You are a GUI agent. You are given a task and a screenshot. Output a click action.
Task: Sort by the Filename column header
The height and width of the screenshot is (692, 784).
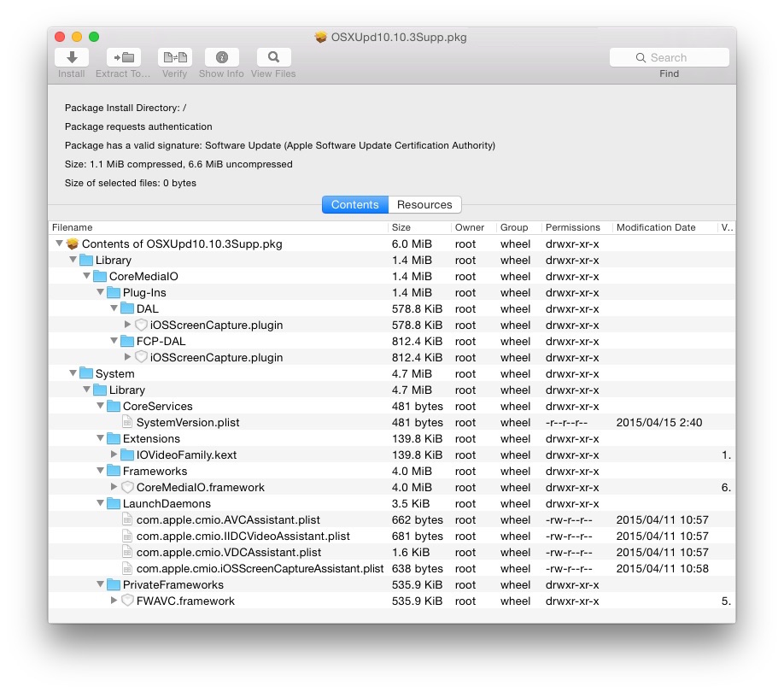coord(219,227)
